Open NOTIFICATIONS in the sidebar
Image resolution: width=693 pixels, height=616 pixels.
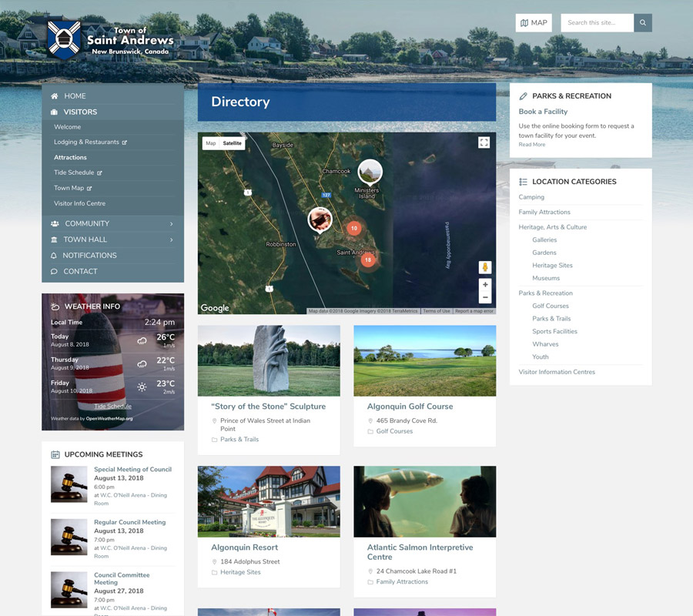[x=89, y=256]
